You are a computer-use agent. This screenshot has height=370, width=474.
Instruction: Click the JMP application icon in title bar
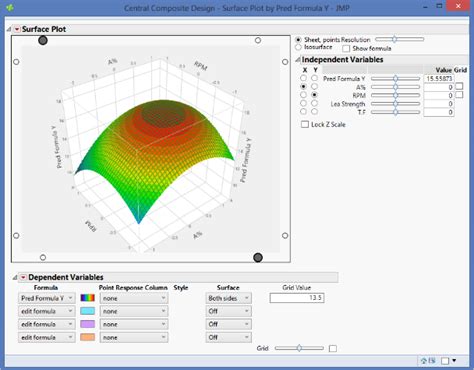click(x=10, y=7)
